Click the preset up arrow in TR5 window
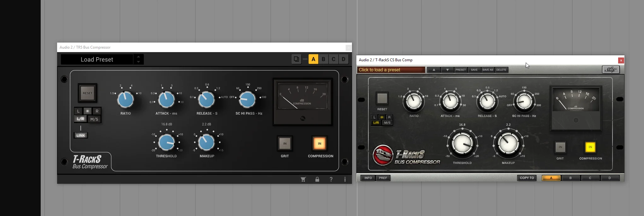 point(138,57)
